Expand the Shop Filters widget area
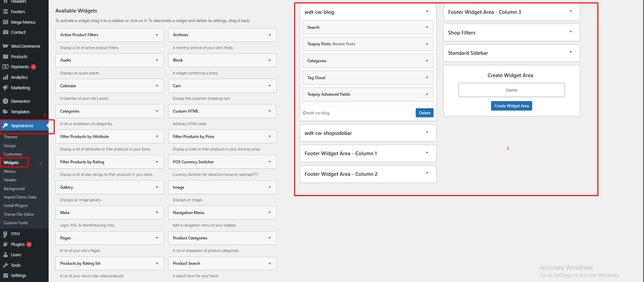Viewport: 644px width, 282px height. [570, 32]
